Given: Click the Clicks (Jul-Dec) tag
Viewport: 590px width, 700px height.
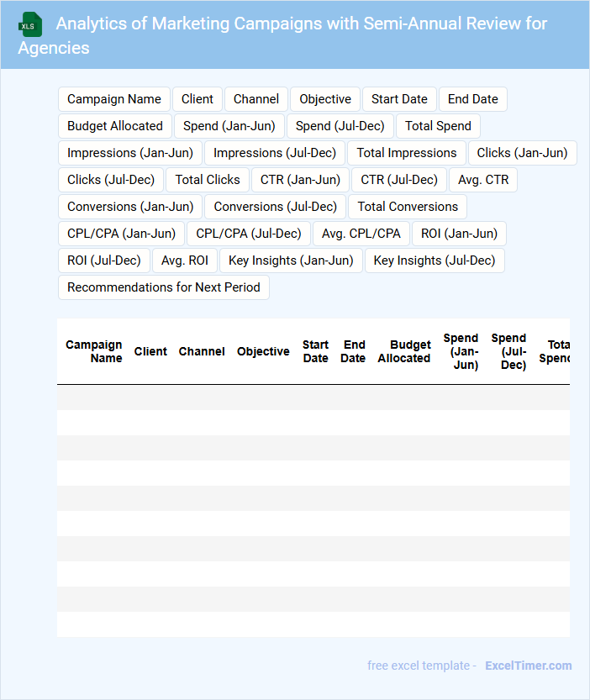Looking at the screenshot, I should [111, 180].
